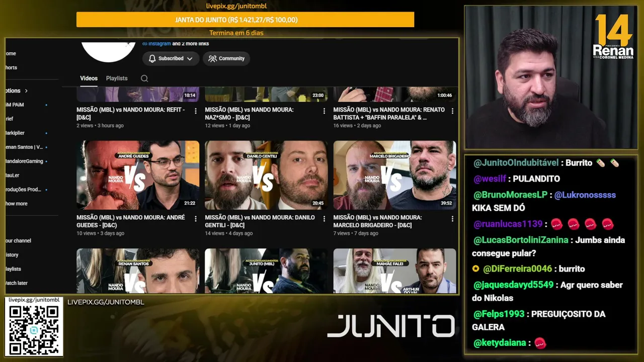
Task: Click "2 views • 3 hours ago" text
Action: coord(100,126)
